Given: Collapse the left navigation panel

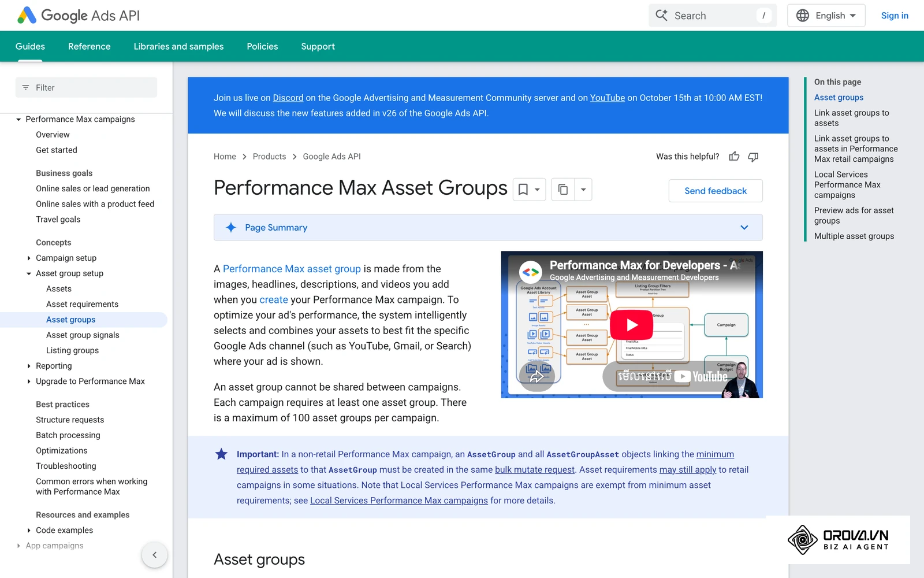Looking at the screenshot, I should (154, 555).
